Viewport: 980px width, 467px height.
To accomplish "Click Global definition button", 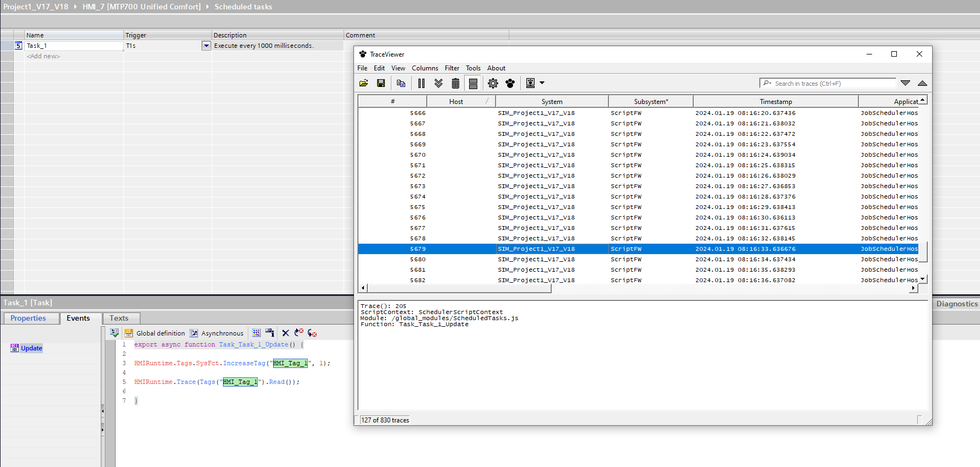I will pyautogui.click(x=155, y=333).
